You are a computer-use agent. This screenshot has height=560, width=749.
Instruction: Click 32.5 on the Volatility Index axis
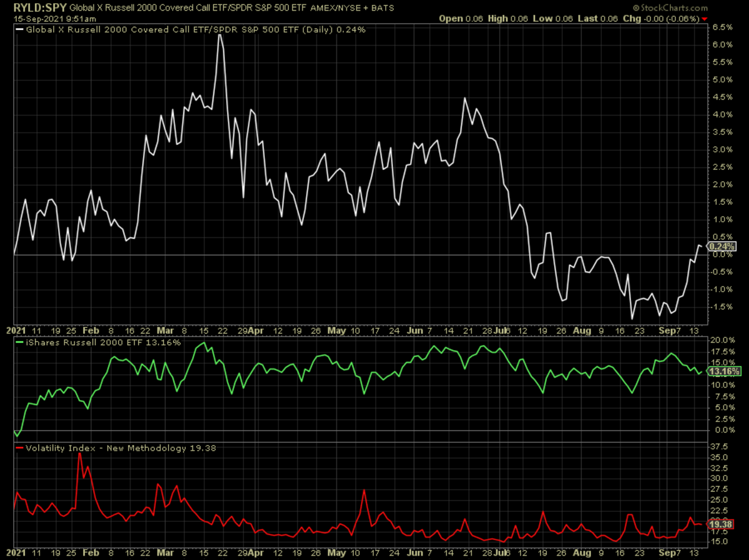pyautogui.click(x=720, y=468)
